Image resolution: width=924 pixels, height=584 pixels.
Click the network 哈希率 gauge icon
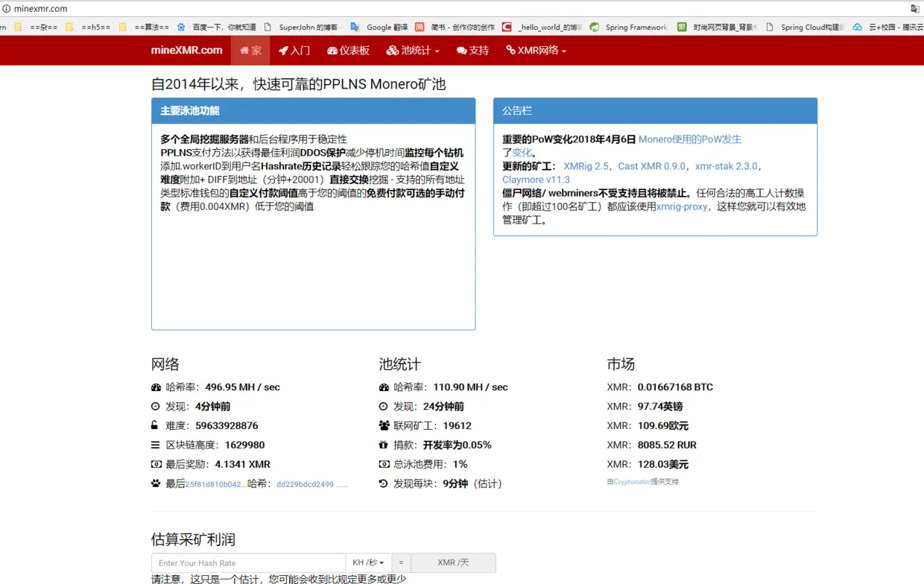pyautogui.click(x=156, y=387)
